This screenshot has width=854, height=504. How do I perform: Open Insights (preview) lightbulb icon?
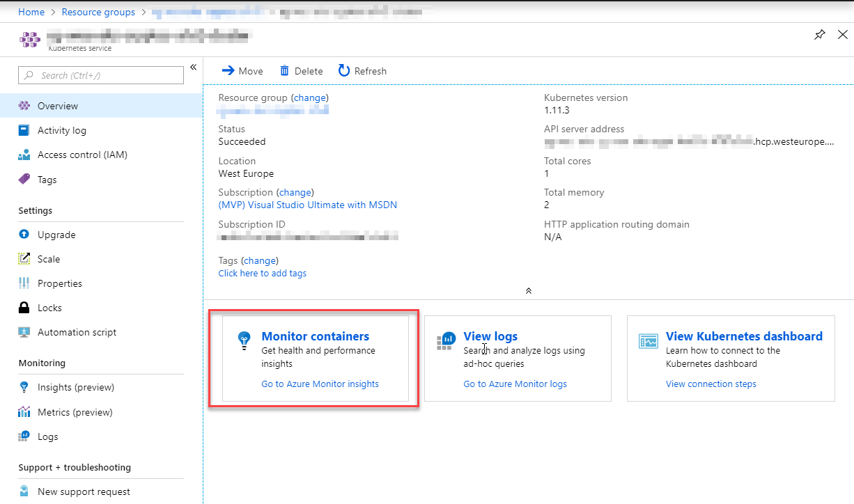tap(24, 387)
